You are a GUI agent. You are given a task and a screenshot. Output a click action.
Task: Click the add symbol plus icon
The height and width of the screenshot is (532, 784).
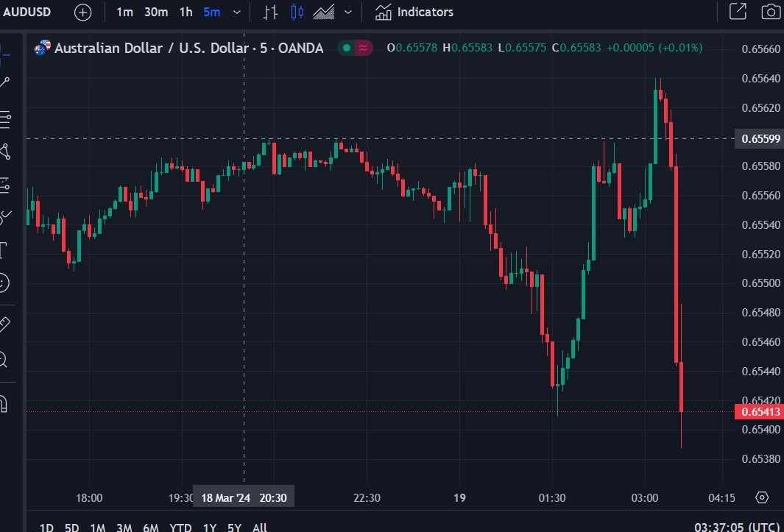coord(83,13)
